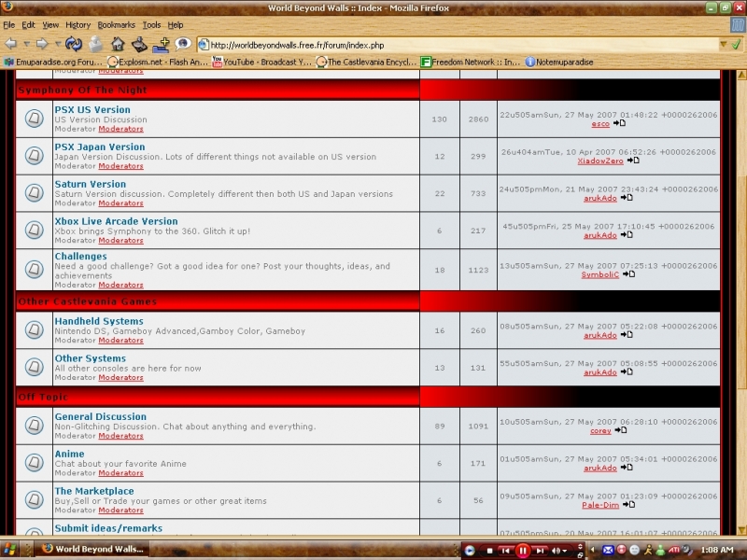Open the mail envelope tray icon
Screen dimensions: 747x560
(608, 550)
